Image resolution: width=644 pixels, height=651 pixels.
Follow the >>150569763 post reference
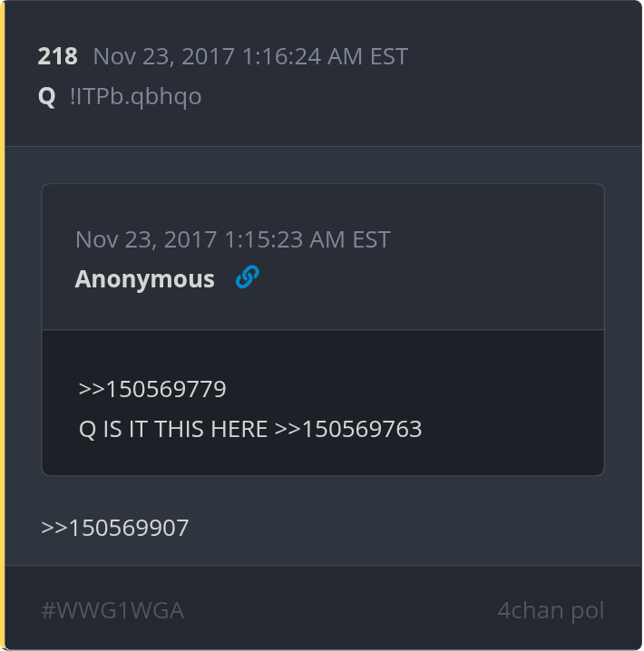pyautogui.click(x=348, y=429)
